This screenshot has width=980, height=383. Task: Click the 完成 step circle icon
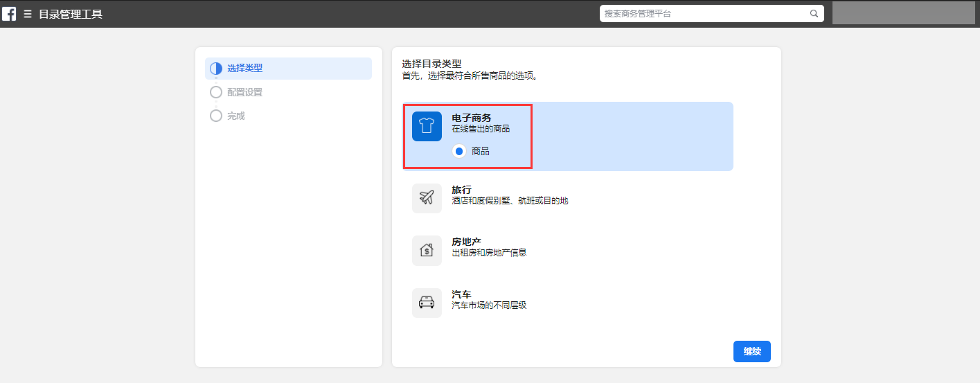(x=216, y=116)
